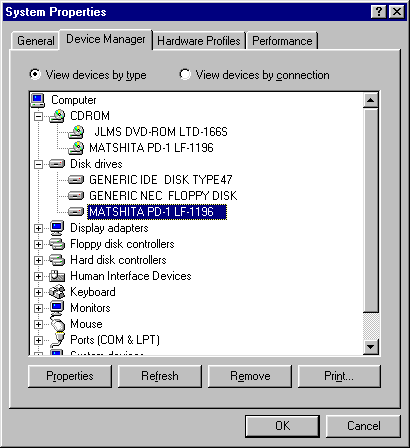Select JLMS DVD-ROM LTD-166S entry
Image resolution: width=410 pixels, height=448 pixels.
(x=161, y=132)
